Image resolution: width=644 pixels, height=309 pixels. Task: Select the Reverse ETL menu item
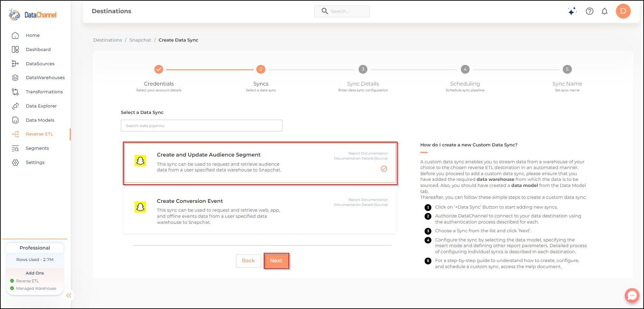[40, 134]
